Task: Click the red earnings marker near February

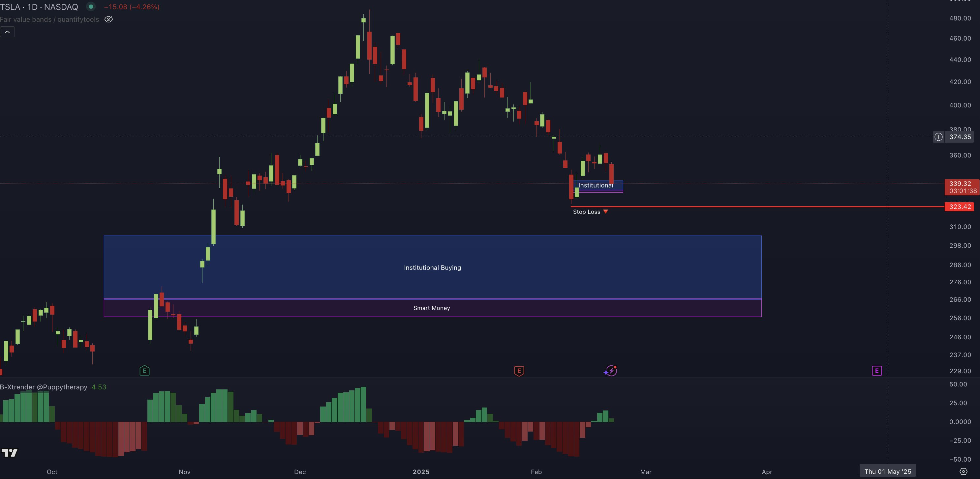Action: [x=519, y=371]
